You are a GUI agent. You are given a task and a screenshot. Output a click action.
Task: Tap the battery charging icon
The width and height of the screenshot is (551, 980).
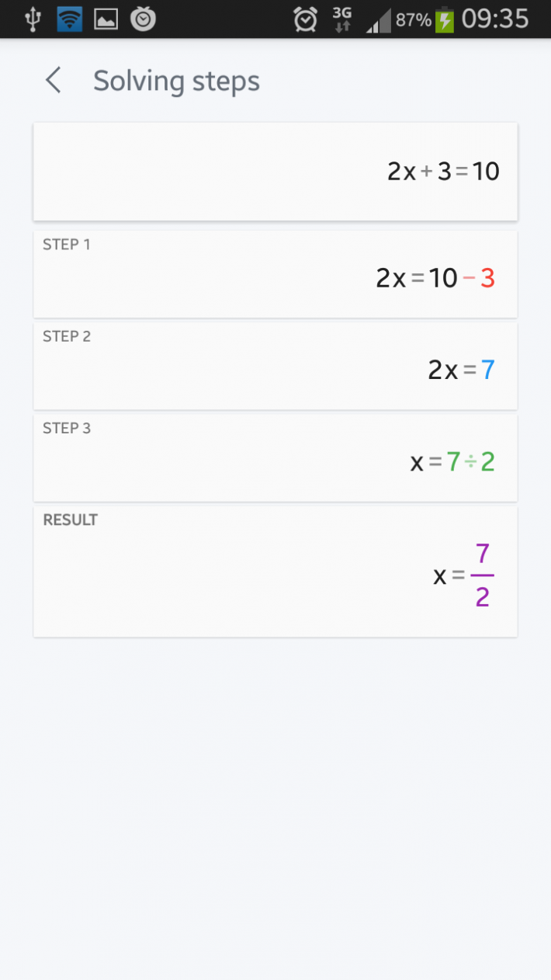[445, 19]
